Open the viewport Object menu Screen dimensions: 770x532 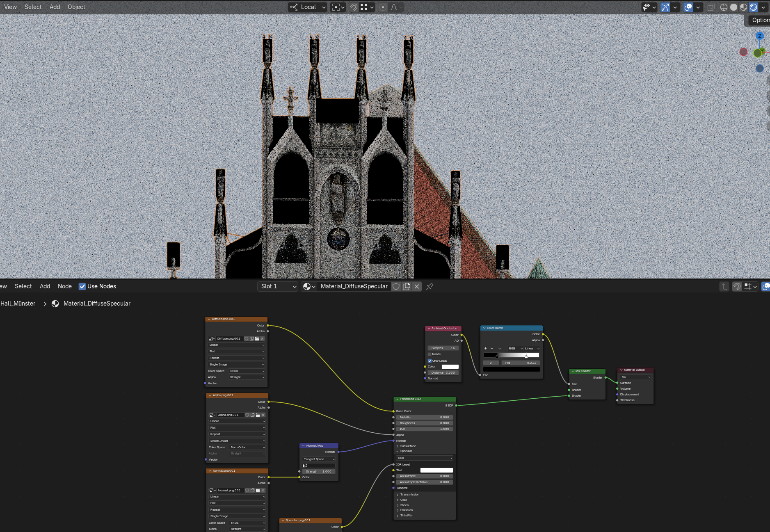point(76,7)
